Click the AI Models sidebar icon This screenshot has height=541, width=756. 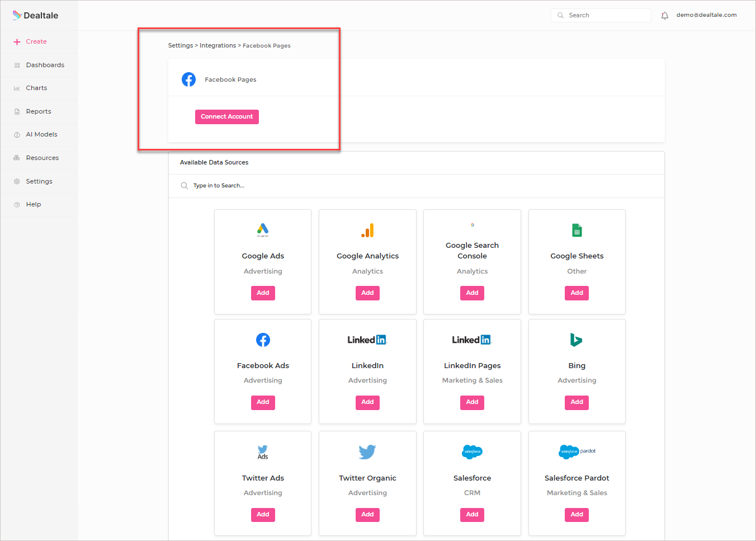click(17, 135)
